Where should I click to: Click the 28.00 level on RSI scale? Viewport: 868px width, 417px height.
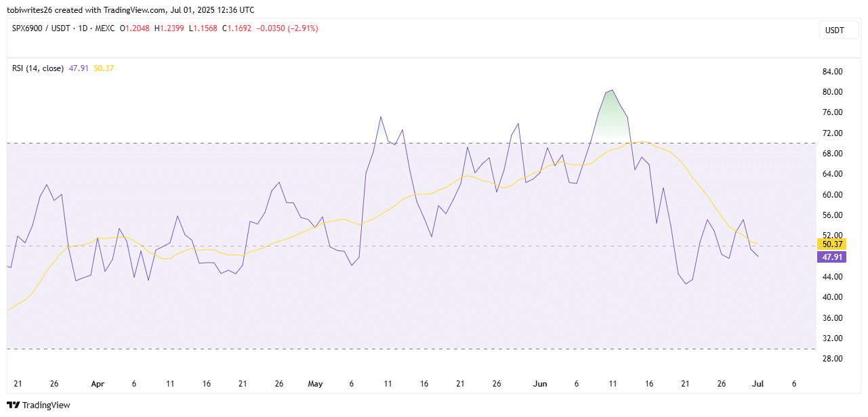[x=831, y=359]
